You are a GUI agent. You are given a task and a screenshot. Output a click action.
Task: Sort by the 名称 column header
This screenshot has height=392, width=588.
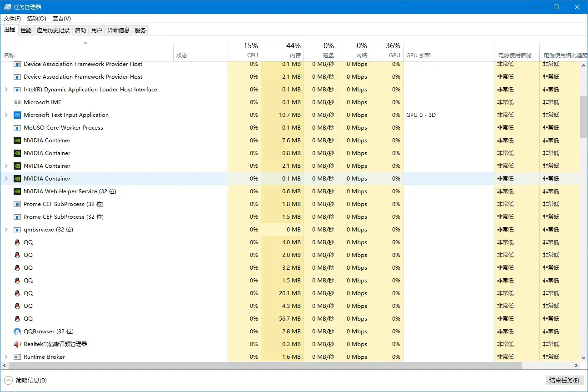(87, 50)
